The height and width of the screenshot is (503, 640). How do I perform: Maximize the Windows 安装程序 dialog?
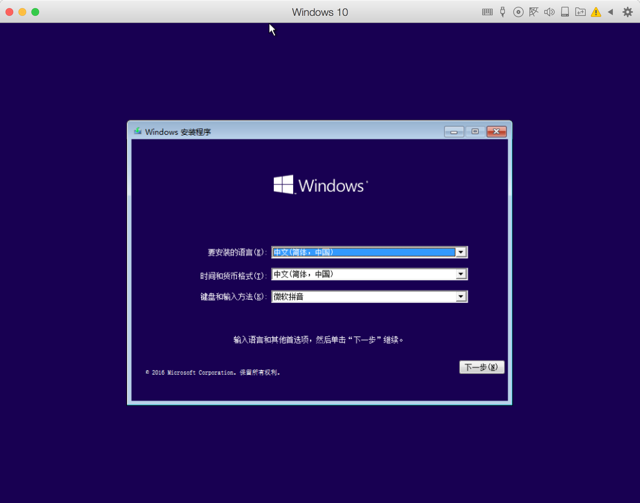(475, 131)
